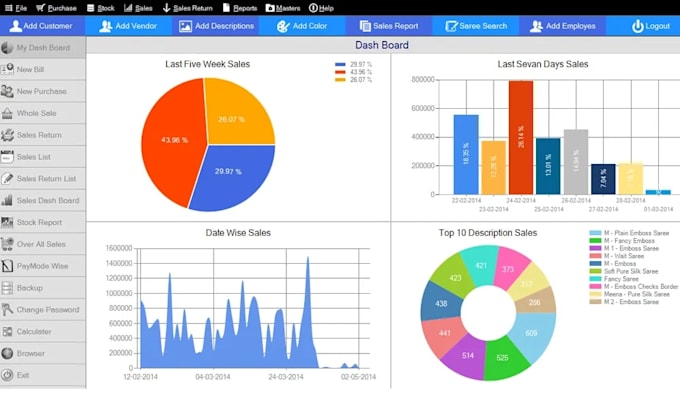Click the Add Descriptions button label
This screenshot has width=680, height=393.
224,26
